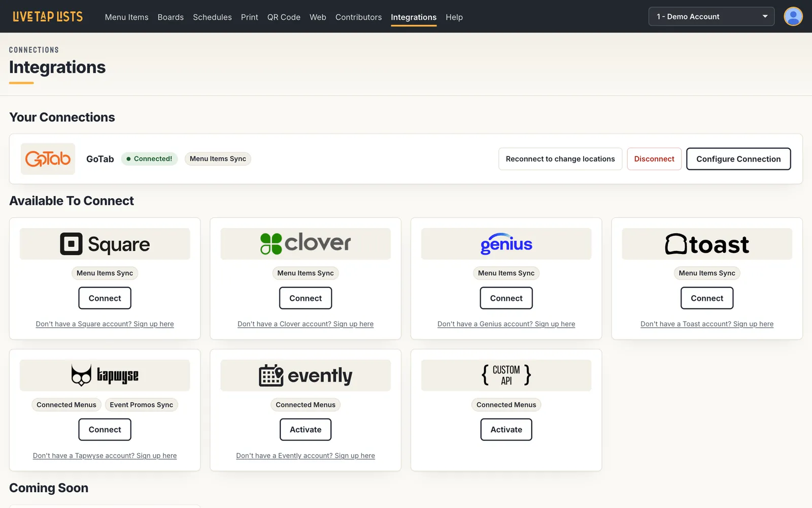Open the Menu Items nav tab
The height and width of the screenshot is (508, 812).
(127, 17)
